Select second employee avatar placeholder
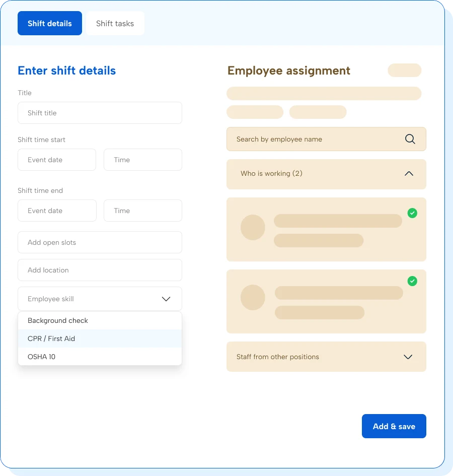453x476 pixels. pos(253,297)
